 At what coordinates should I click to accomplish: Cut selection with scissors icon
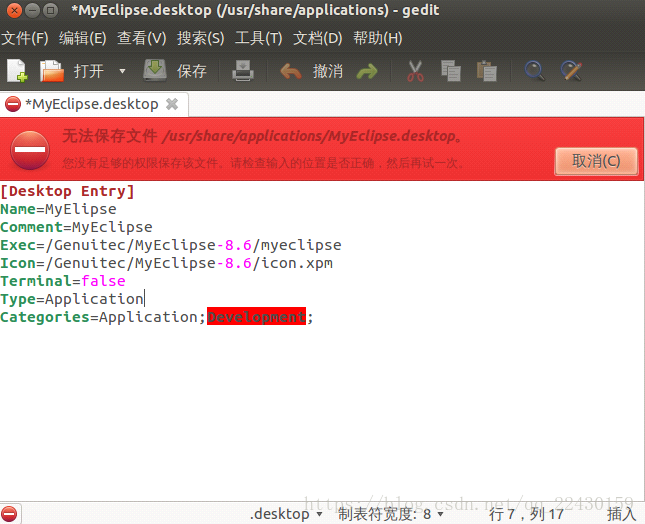[415, 71]
